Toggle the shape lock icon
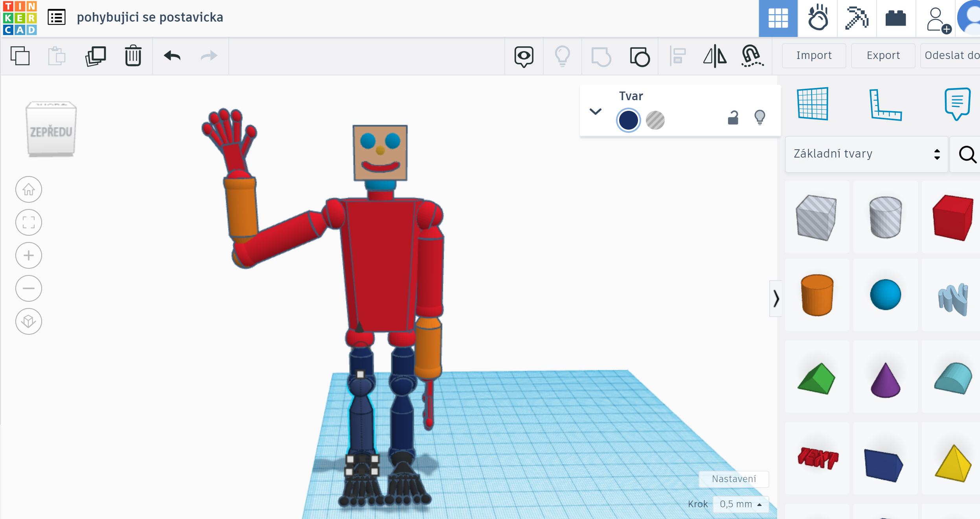The width and height of the screenshot is (980, 519). (x=733, y=117)
